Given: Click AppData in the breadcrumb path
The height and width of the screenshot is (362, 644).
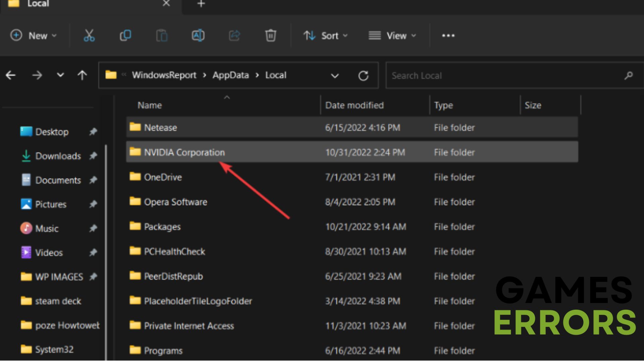Looking at the screenshot, I should [x=230, y=75].
